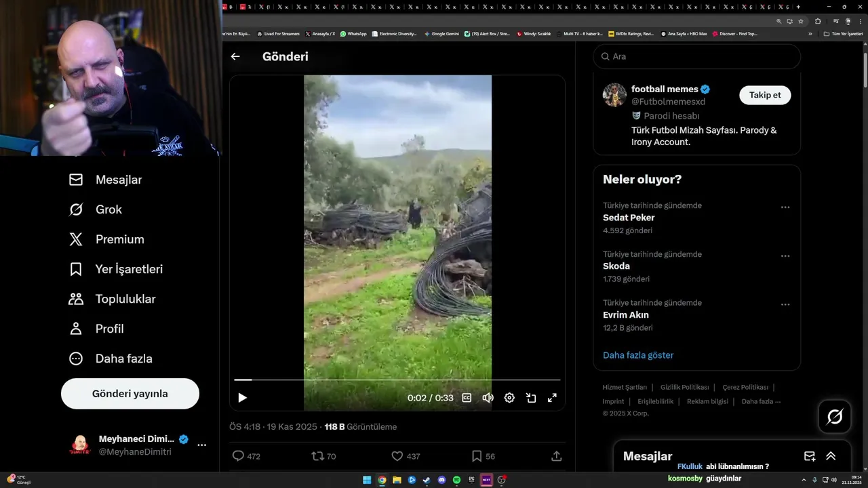868x488 pixels.
Task: Seek on the video progress bar
Action: pos(397,380)
